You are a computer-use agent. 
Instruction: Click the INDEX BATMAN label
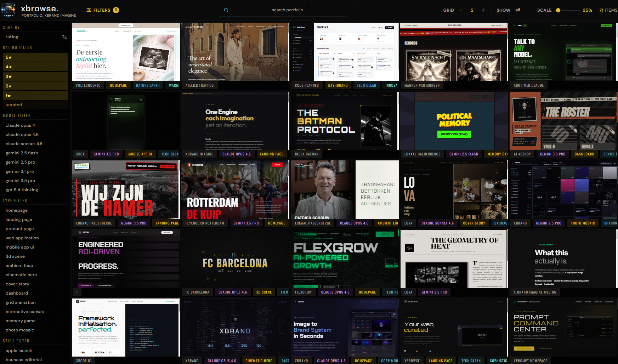(x=307, y=154)
